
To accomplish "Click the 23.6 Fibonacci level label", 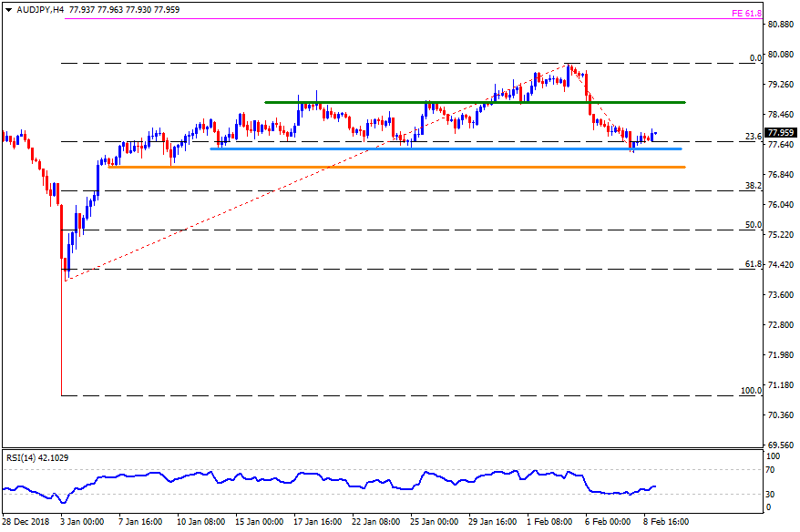I will [753, 137].
